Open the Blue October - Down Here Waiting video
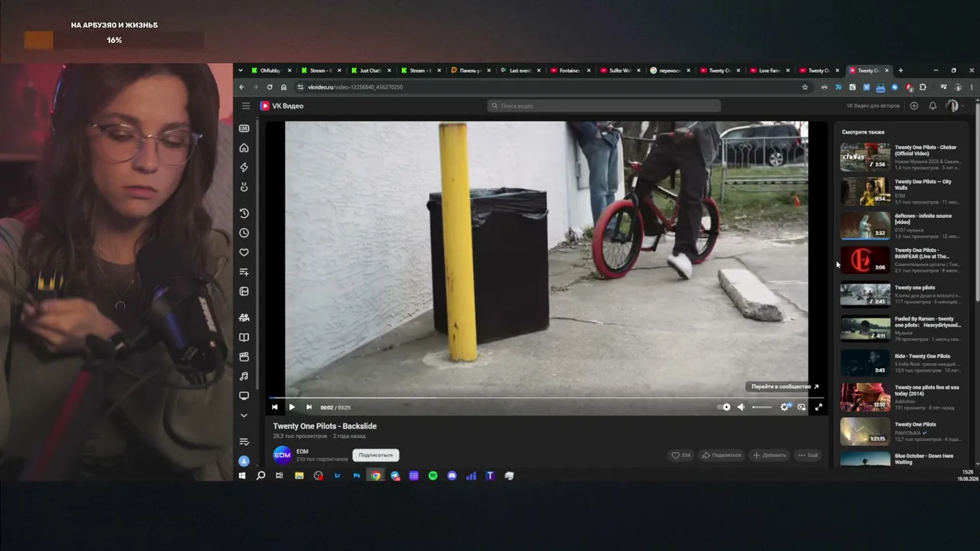Viewport: 980px width, 551px height. 900,459
